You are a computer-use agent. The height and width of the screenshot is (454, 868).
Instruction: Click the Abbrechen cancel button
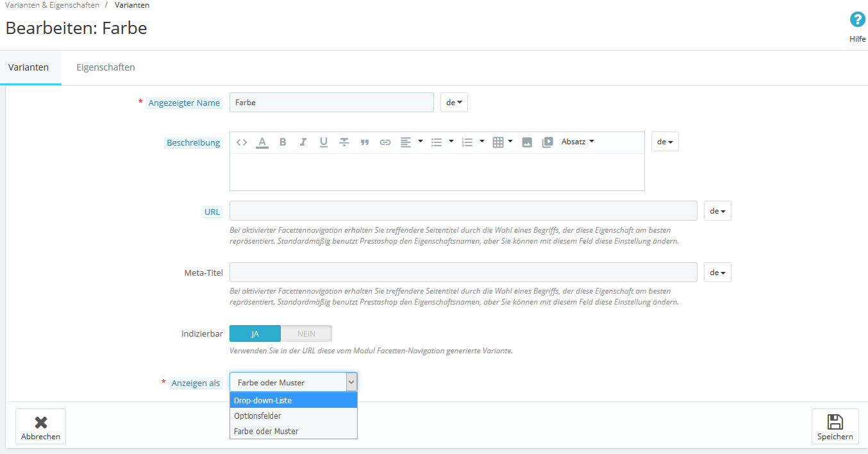[40, 426]
